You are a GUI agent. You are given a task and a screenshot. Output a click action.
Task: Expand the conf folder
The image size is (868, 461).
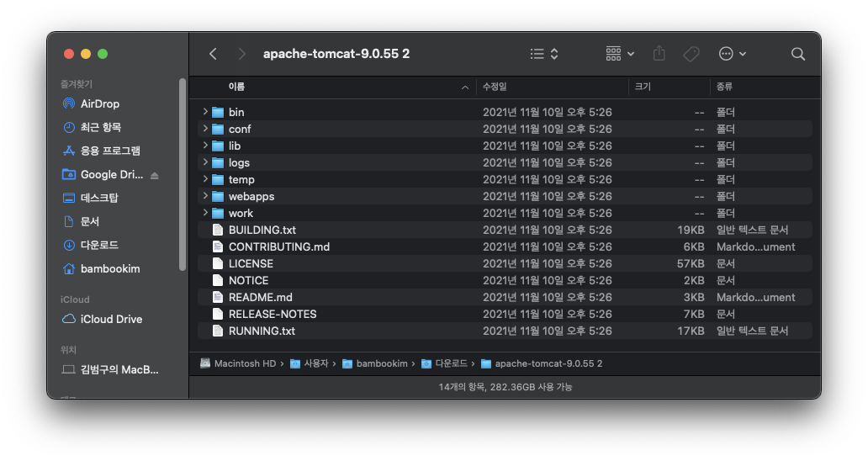pyautogui.click(x=205, y=129)
